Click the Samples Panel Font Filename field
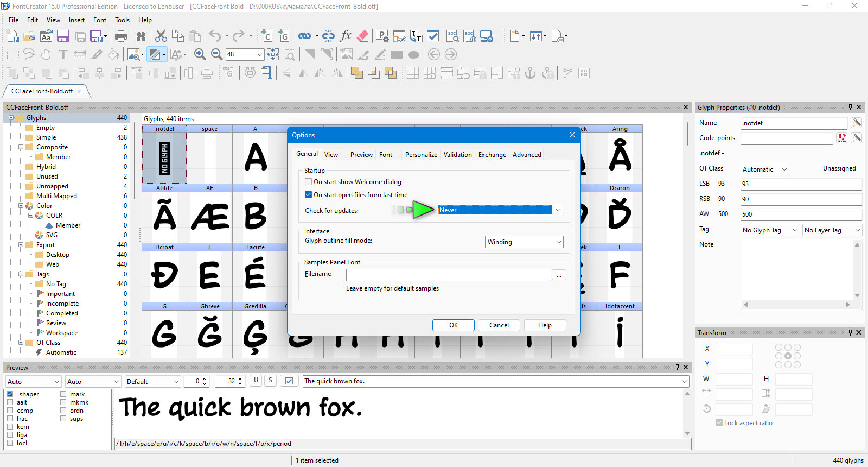Image resolution: width=868 pixels, height=467 pixels. pos(448,275)
